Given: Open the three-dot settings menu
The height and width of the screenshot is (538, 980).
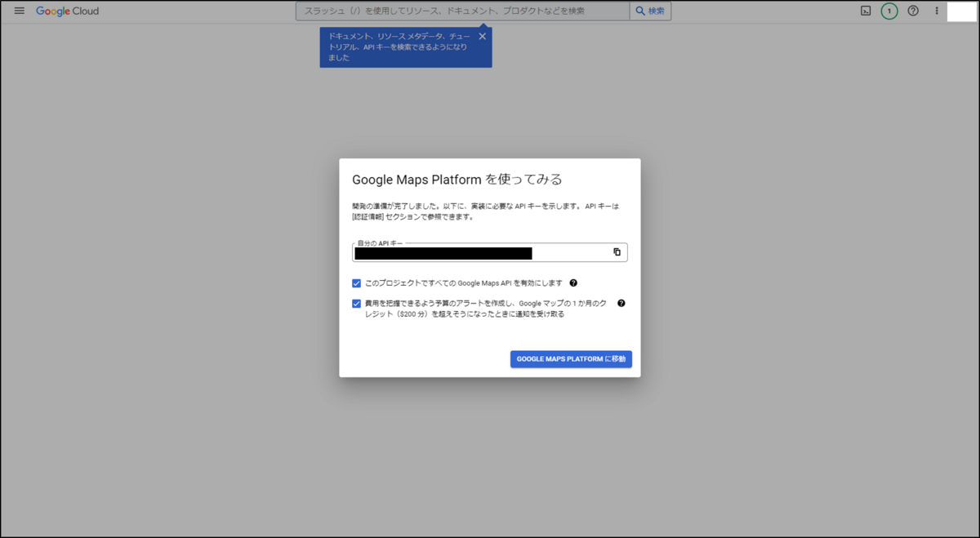Looking at the screenshot, I should (x=937, y=11).
